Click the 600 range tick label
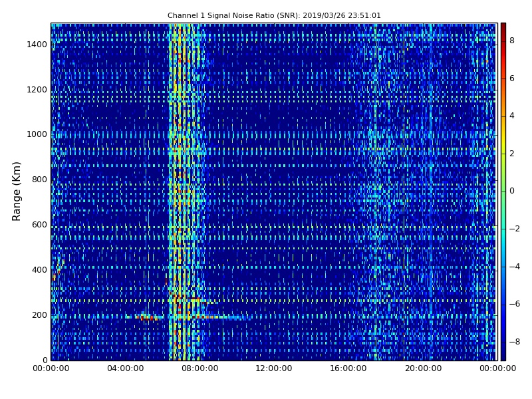Viewport: 532px width, 399px height. (39, 225)
